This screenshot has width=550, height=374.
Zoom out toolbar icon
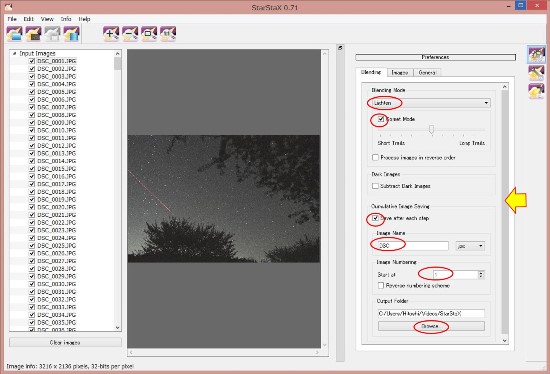[x=130, y=34]
